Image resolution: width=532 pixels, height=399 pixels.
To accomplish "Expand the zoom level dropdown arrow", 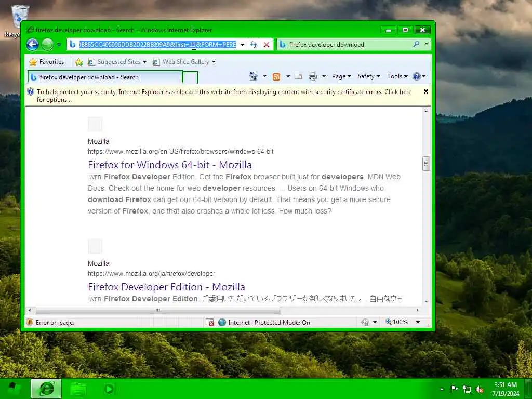I will coord(418,322).
